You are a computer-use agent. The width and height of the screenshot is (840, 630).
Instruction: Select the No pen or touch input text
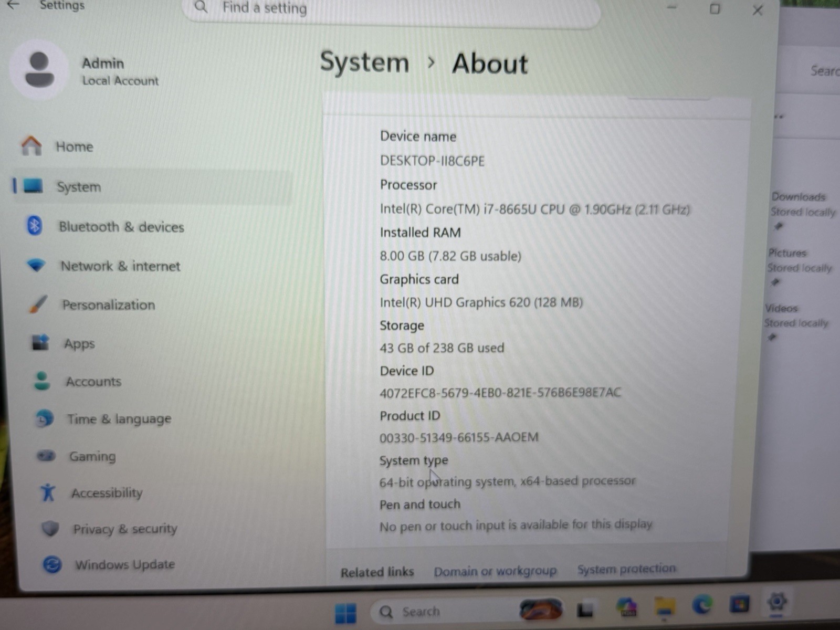point(516,525)
